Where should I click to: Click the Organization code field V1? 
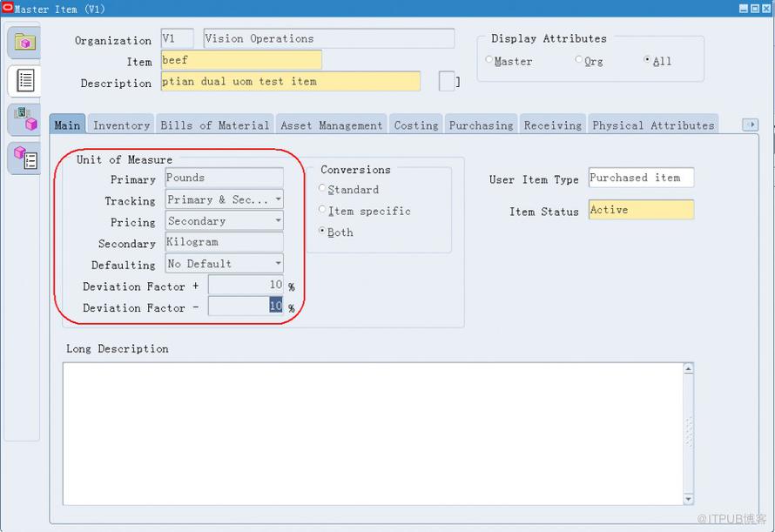coord(177,38)
